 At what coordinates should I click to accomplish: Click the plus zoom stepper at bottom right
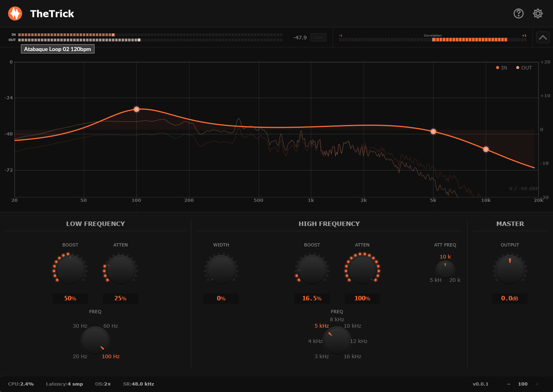click(537, 384)
